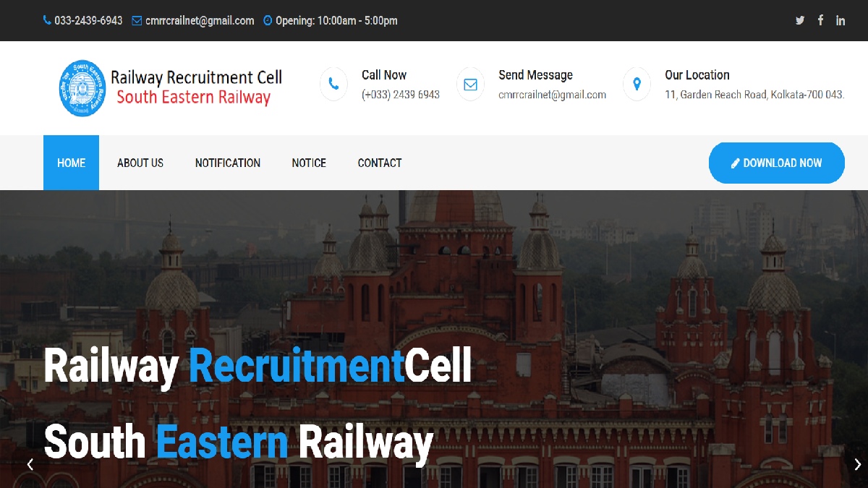Open the Facebook icon in top bar
Viewport: 868px width, 488px height.
tap(820, 20)
